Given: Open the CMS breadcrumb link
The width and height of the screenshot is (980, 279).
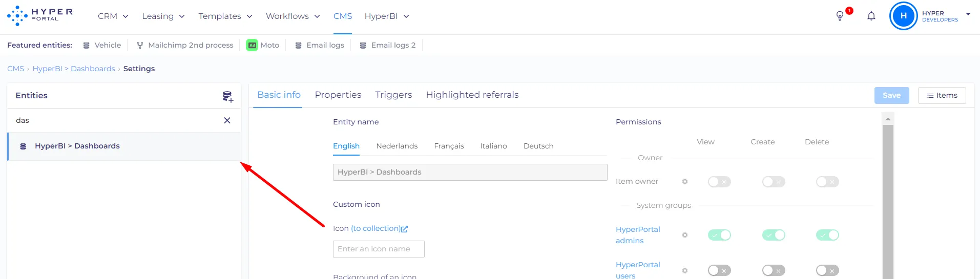Looking at the screenshot, I should point(15,69).
